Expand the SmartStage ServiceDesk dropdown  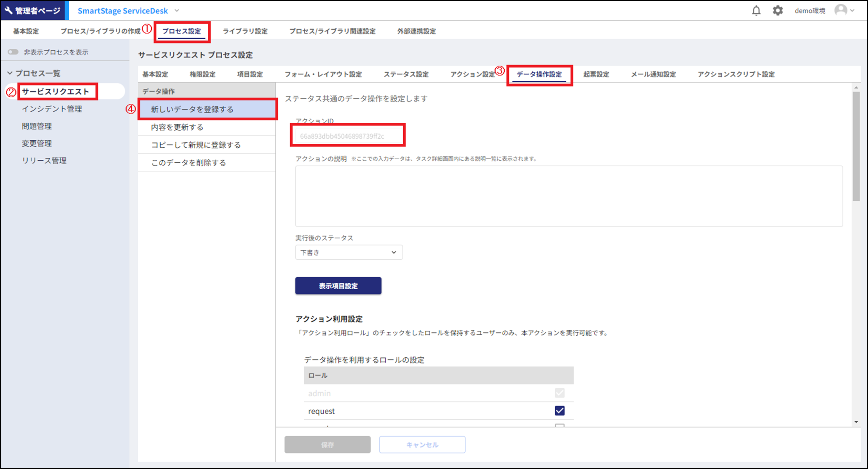click(x=176, y=11)
